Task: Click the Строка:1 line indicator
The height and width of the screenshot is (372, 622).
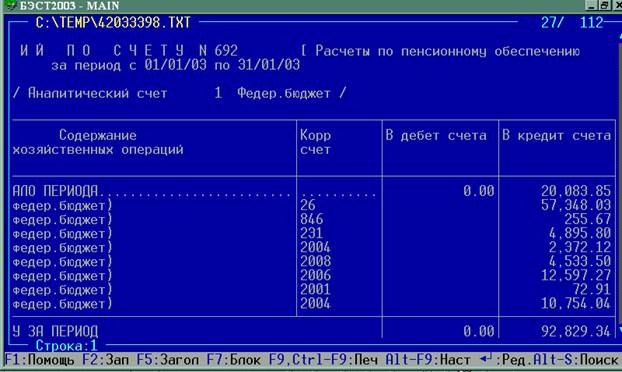Action: tap(66, 345)
